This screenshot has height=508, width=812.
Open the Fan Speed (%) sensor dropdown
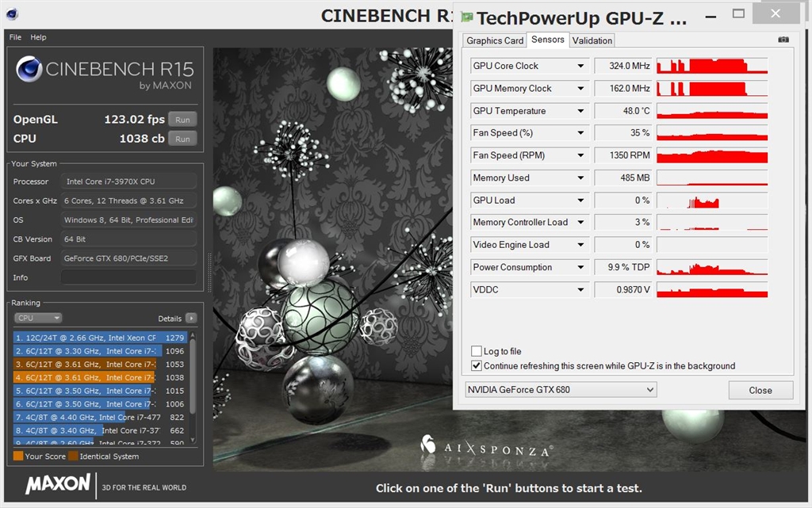[580, 133]
